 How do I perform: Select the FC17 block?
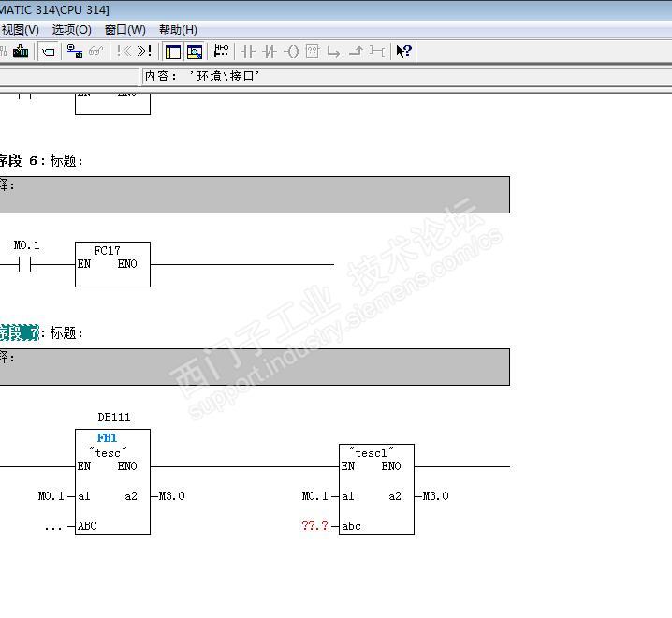[112, 265]
